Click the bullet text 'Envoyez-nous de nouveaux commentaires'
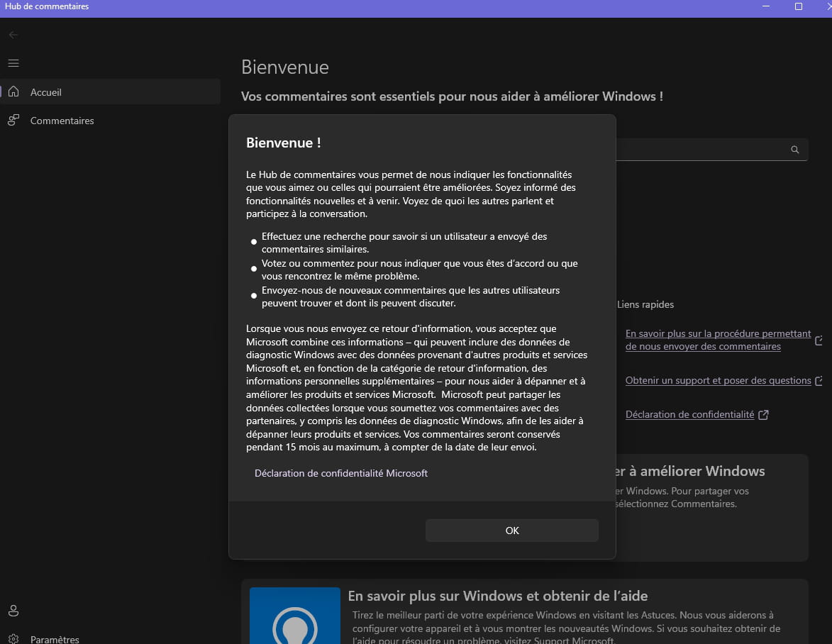832x644 pixels. [x=411, y=296]
